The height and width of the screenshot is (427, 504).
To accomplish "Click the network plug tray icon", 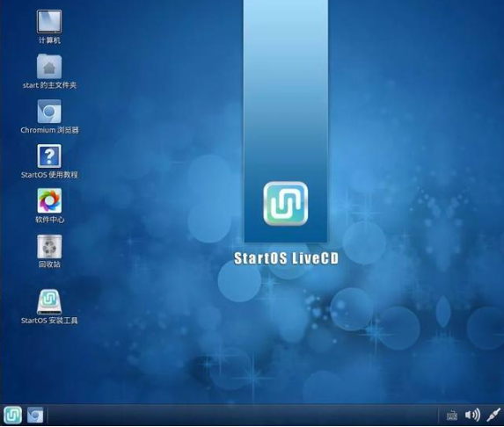I will (493, 415).
